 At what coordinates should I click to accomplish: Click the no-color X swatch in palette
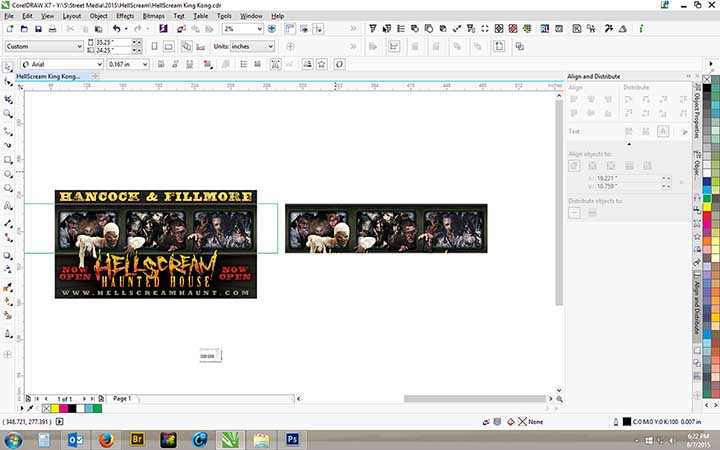[x=707, y=79]
